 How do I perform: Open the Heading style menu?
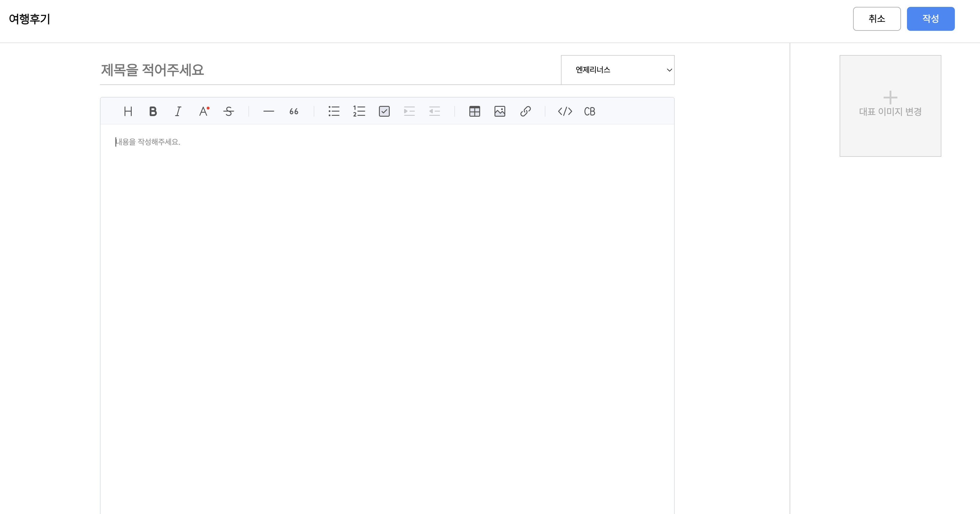(128, 111)
